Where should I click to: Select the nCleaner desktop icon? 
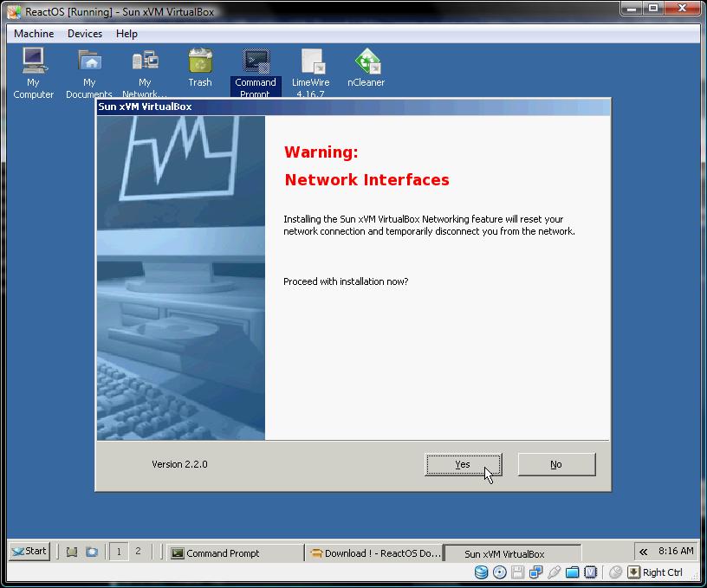[366, 68]
